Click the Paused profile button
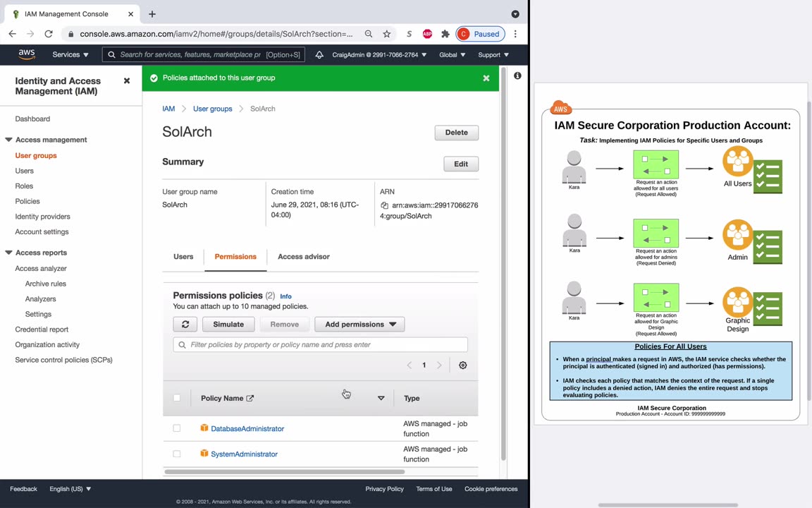 tap(481, 34)
